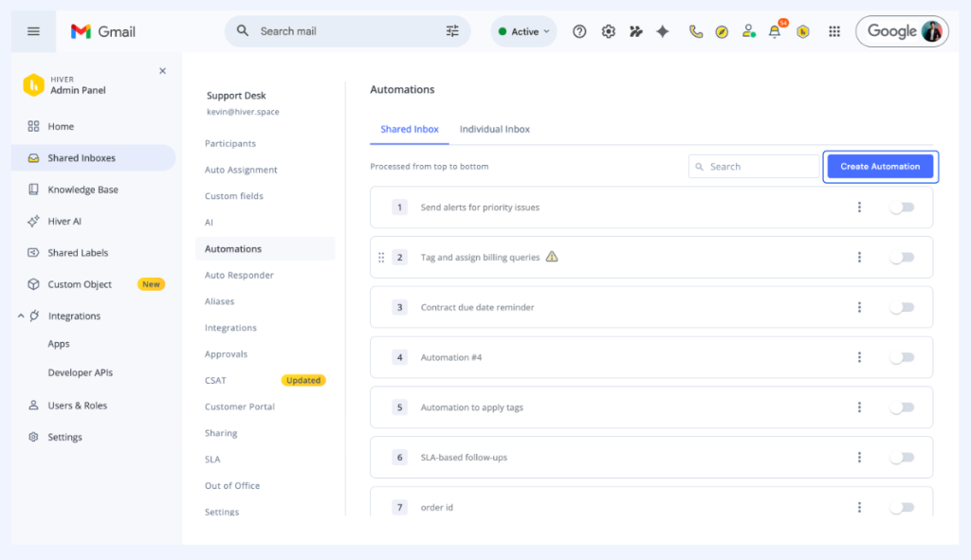This screenshot has height=560, width=971.
Task: Click Create Automation button
Action: coord(880,167)
